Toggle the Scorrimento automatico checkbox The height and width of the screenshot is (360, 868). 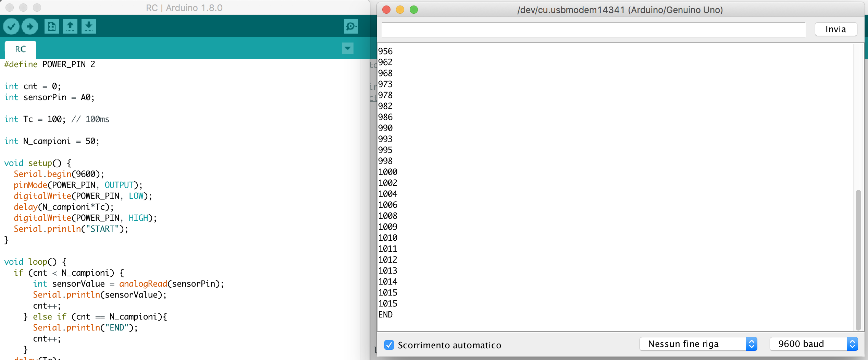tap(389, 345)
